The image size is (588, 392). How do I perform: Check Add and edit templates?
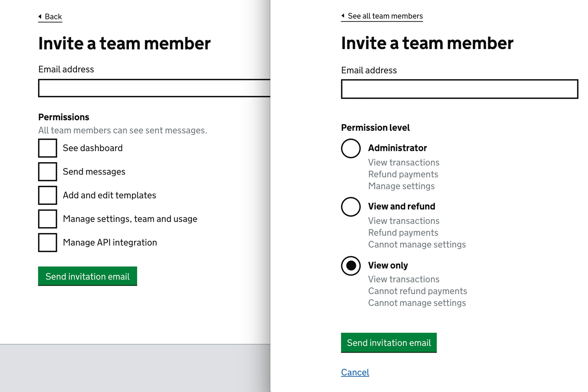[x=48, y=195]
